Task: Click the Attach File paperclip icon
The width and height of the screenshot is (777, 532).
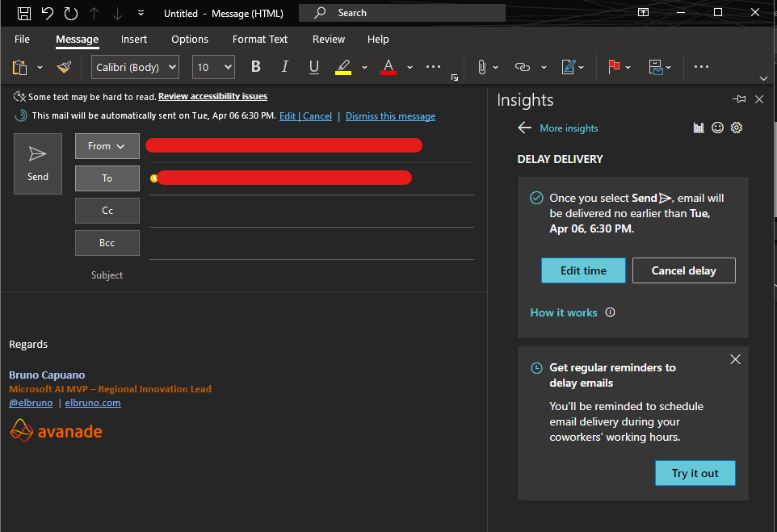Action: (x=481, y=67)
